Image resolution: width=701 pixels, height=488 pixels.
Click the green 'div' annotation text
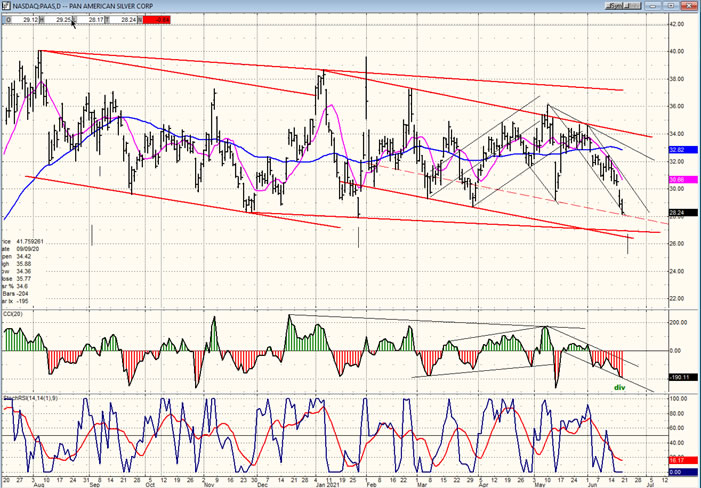(620, 387)
